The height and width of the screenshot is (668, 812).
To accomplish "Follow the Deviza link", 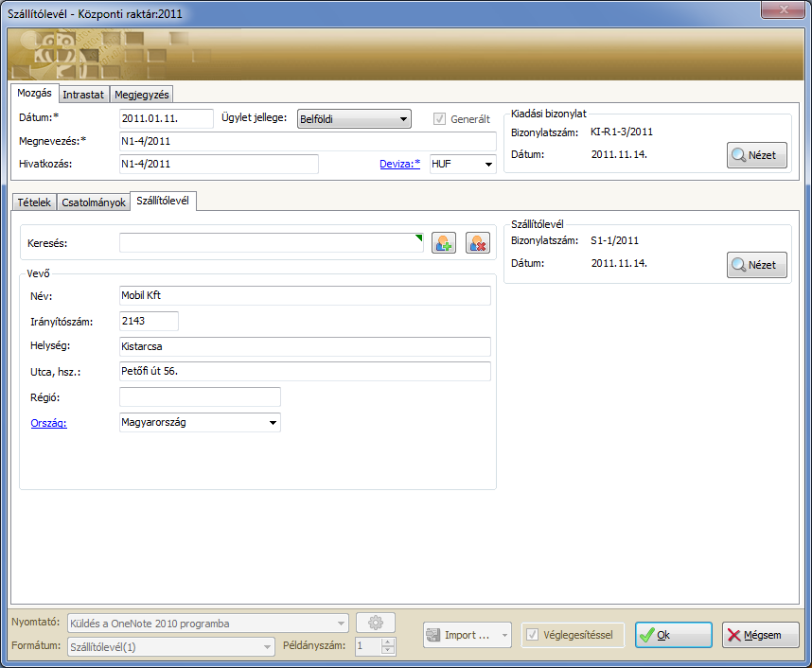I will 399,164.
